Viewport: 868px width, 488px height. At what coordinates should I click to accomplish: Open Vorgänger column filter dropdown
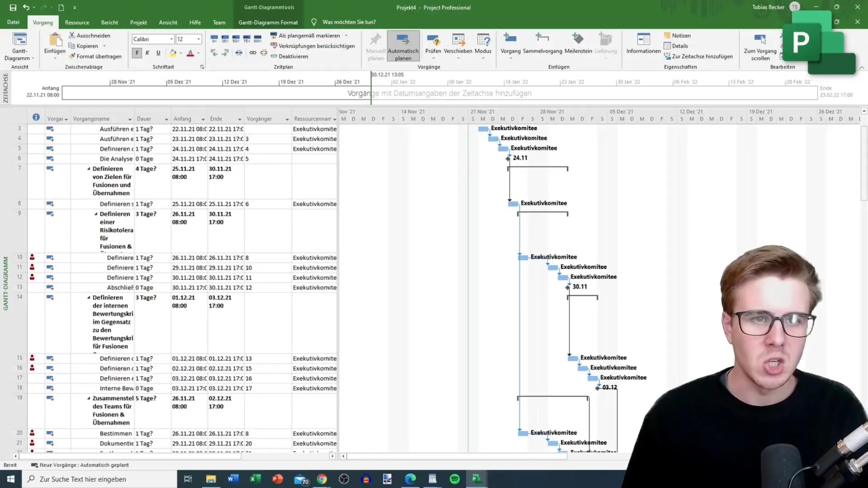[x=287, y=119]
